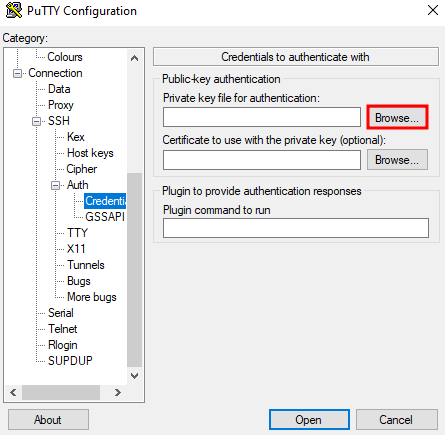Open the About dialog
Screen dimensions: 445x435
48,420
